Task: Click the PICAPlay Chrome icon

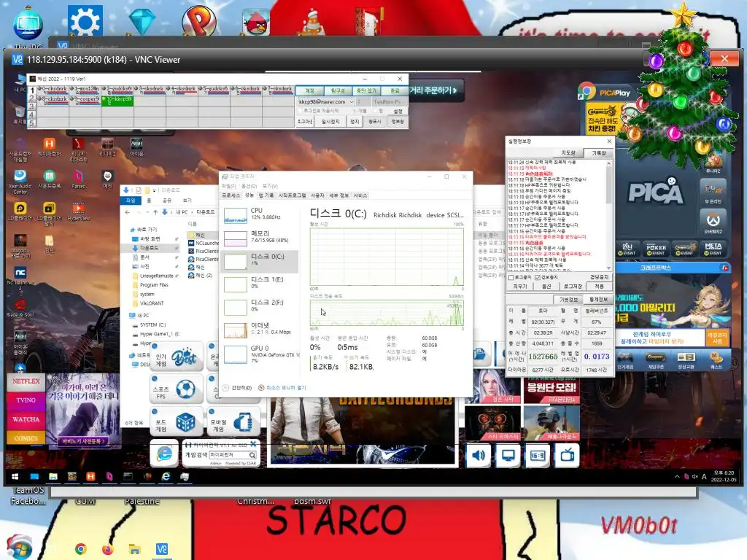Action: pos(587,91)
